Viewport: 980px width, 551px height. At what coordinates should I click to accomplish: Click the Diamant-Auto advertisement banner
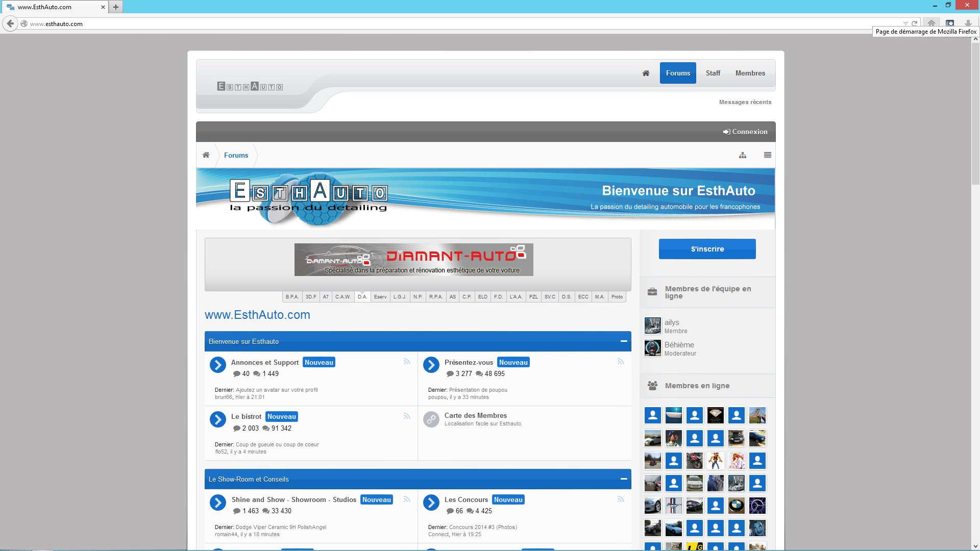click(414, 260)
